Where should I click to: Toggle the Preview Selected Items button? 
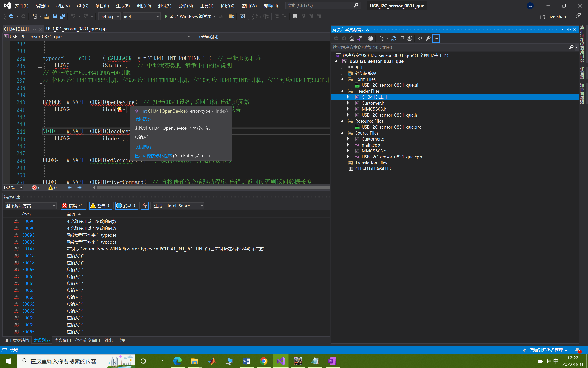click(436, 38)
